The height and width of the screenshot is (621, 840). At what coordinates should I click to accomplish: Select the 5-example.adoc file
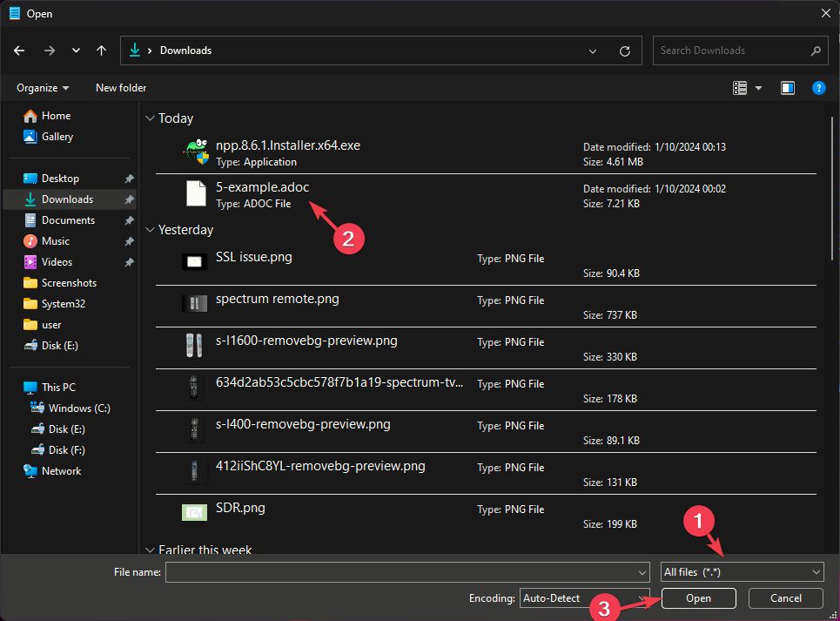point(262,188)
